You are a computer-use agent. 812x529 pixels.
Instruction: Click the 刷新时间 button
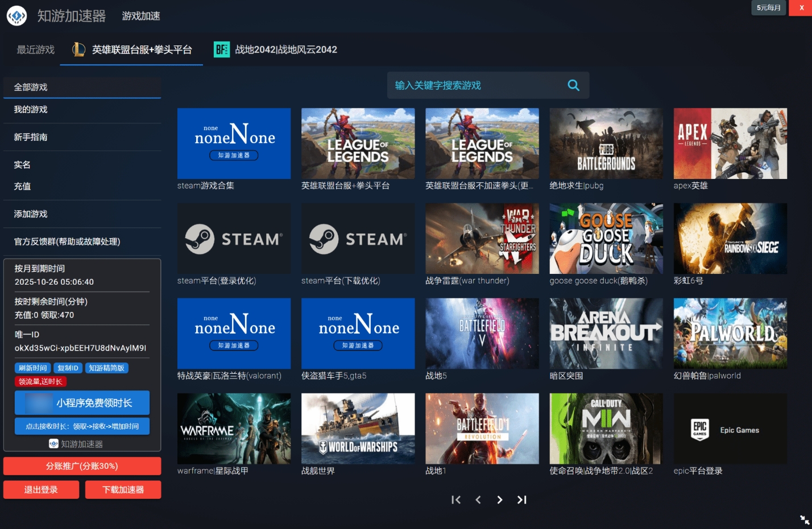tap(32, 368)
